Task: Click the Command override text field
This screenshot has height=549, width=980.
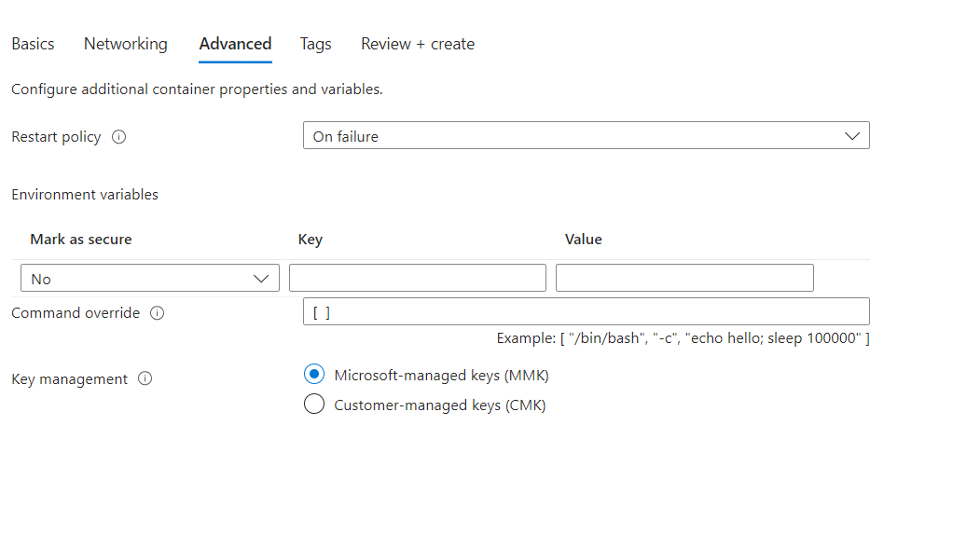Action: click(x=586, y=311)
